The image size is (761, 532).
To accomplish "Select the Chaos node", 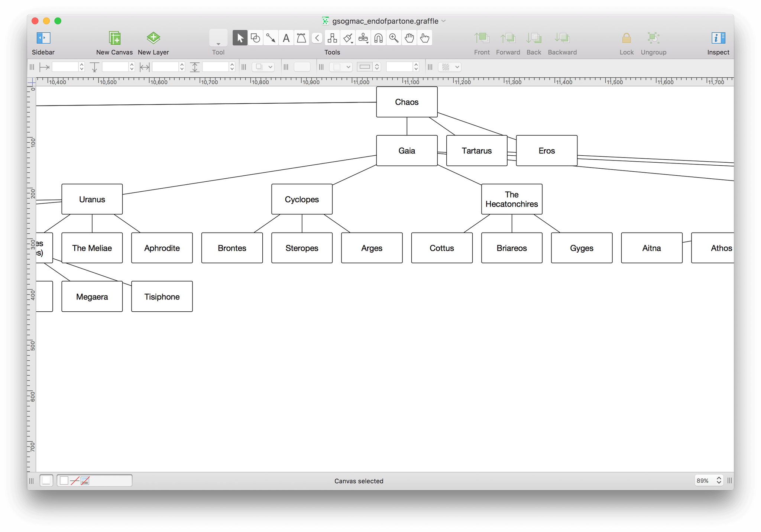I will pos(407,102).
